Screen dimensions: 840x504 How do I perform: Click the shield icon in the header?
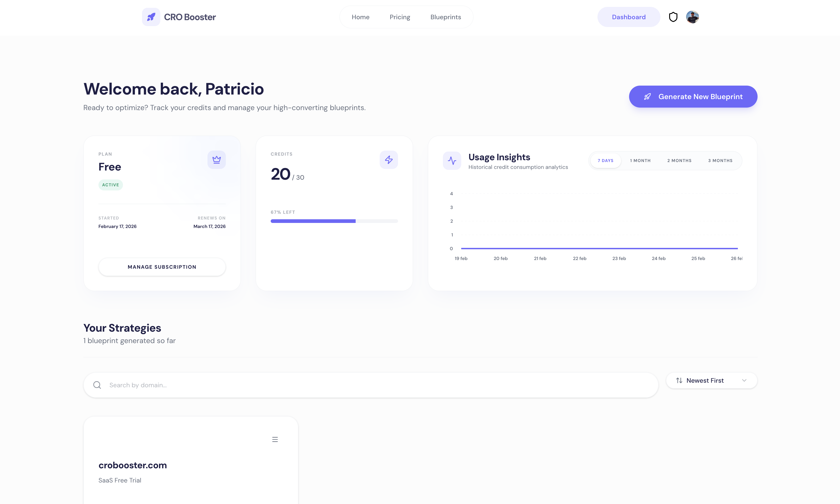point(674,17)
